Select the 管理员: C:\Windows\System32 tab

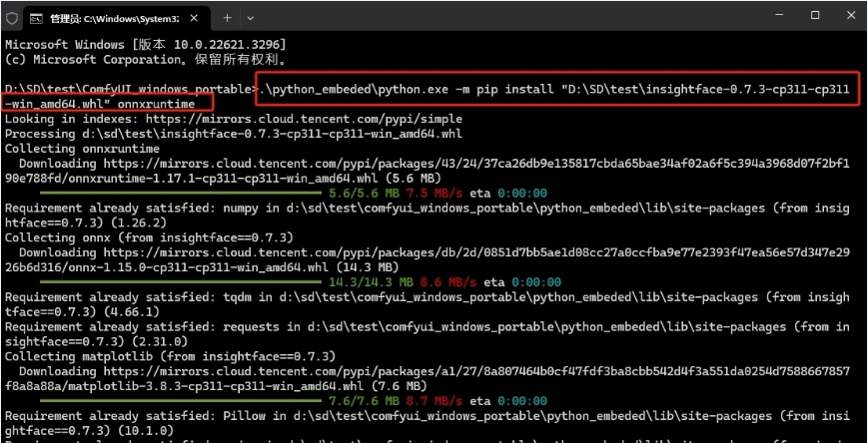[x=110, y=18]
